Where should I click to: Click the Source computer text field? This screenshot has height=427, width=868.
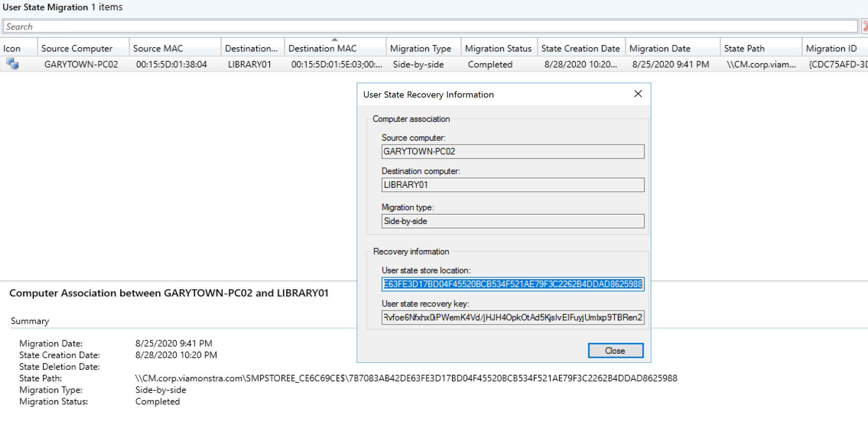point(512,152)
